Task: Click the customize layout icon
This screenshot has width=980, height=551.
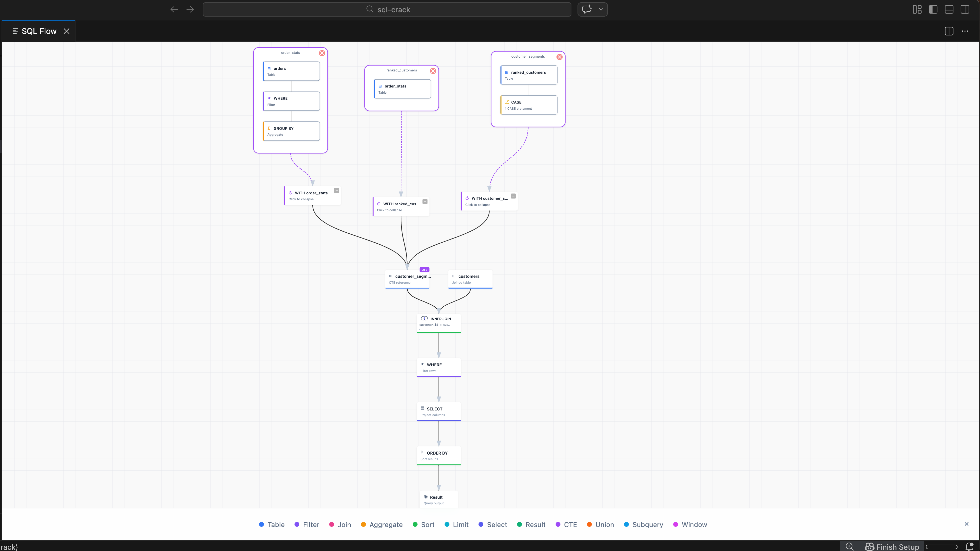Action: point(917,9)
